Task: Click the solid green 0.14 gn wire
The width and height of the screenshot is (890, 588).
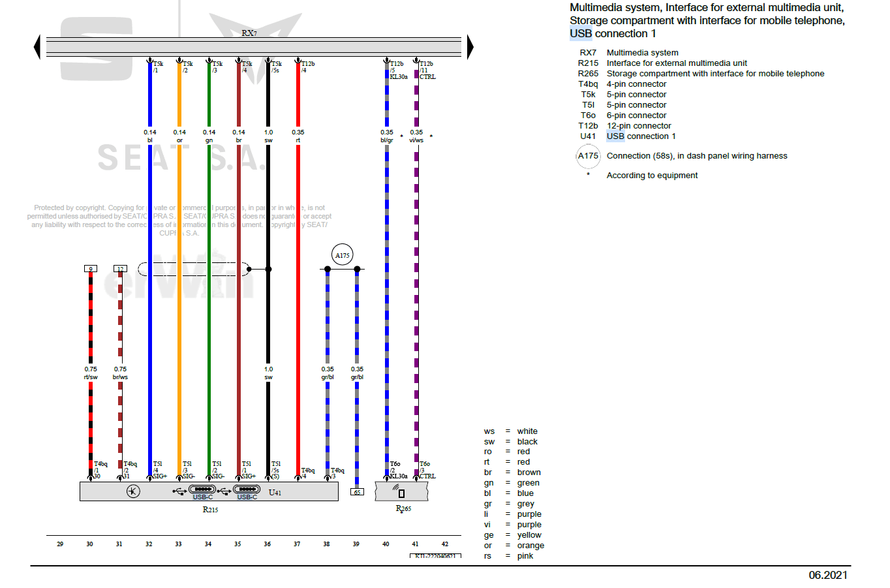Action: (x=209, y=294)
